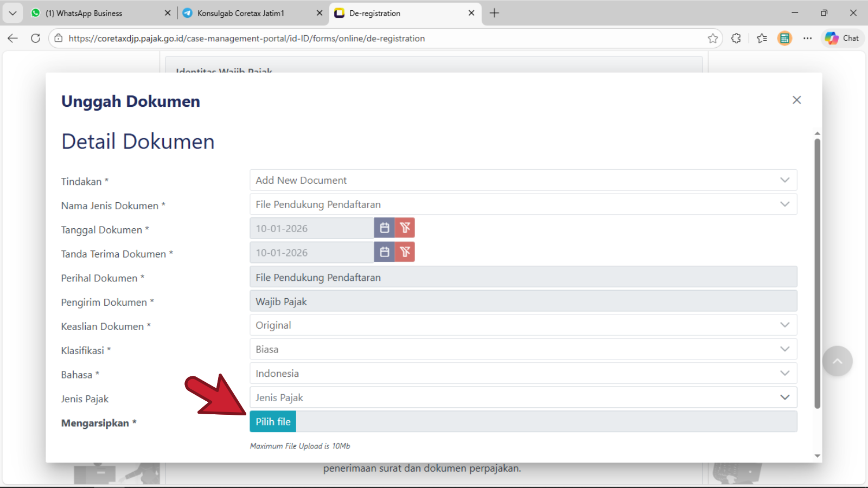
Task: Open the Nama Jenis Dokumen dropdown
Action: [523, 204]
